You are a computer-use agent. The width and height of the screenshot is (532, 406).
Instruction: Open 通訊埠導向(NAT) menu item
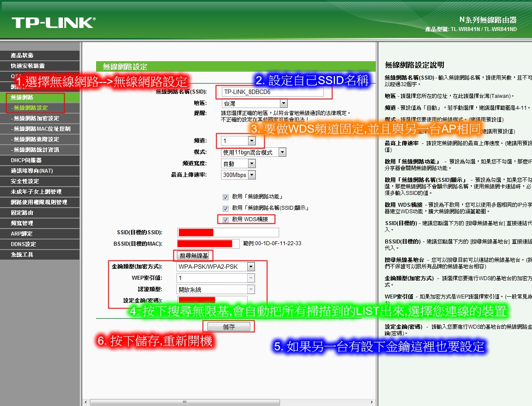(40, 171)
